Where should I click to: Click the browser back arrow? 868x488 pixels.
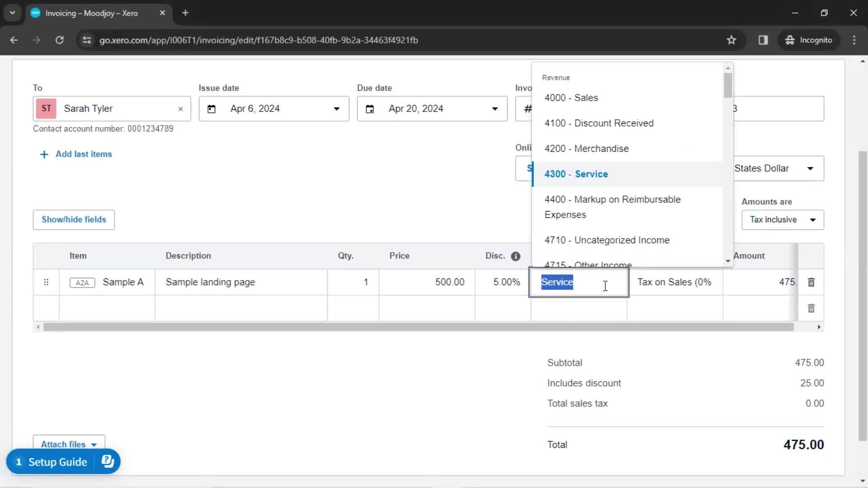[x=14, y=40]
